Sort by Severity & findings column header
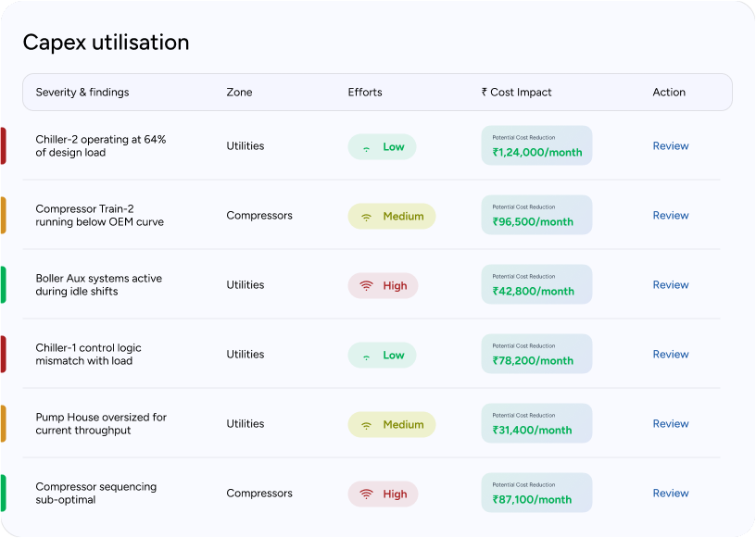Screen dimensions: 756x538 (x=82, y=93)
